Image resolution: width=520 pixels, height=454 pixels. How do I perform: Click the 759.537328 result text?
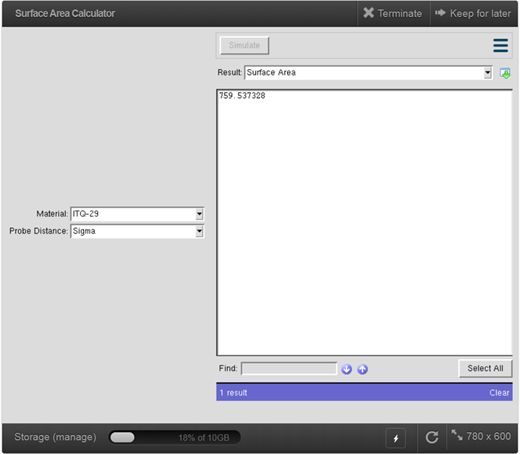click(242, 96)
